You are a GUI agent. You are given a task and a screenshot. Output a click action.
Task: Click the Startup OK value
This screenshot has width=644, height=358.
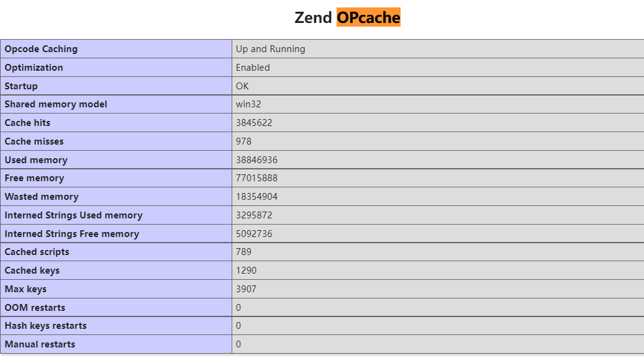[242, 86]
